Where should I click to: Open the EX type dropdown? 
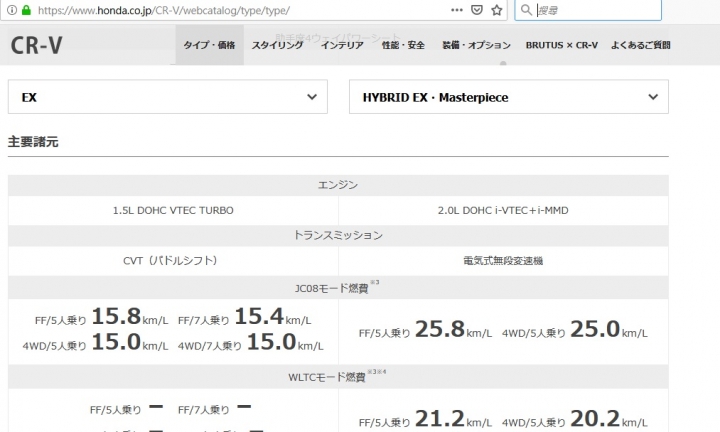[168, 97]
